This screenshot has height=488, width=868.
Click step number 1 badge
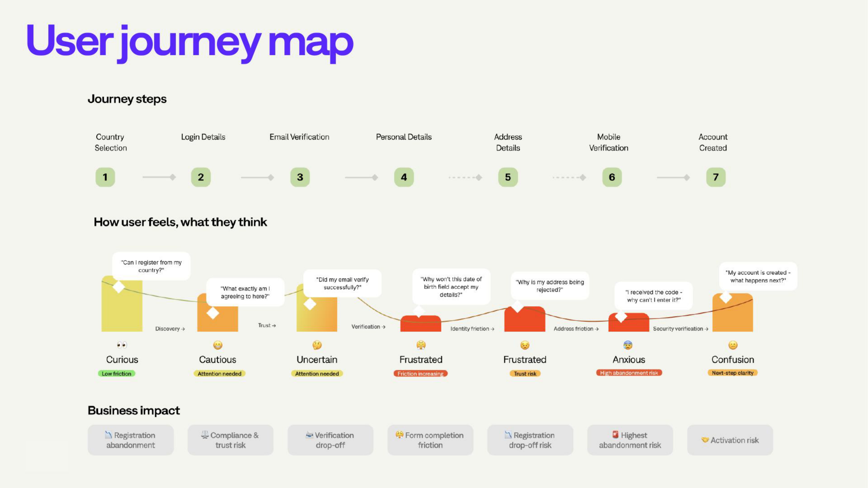coord(105,177)
